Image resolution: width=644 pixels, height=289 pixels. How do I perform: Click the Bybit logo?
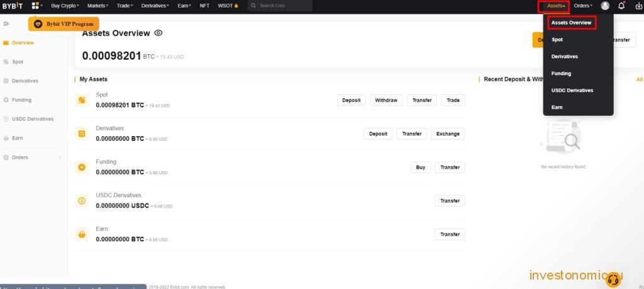point(13,6)
